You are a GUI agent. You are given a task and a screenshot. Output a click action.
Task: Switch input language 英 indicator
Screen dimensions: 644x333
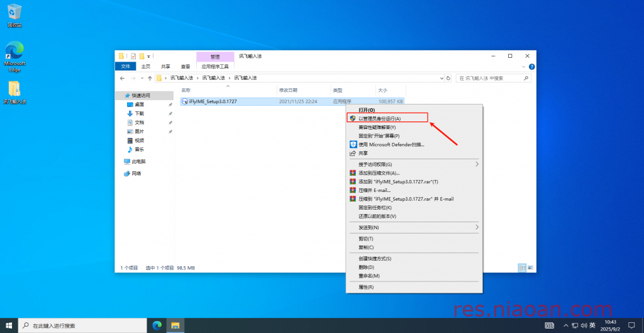click(592, 325)
